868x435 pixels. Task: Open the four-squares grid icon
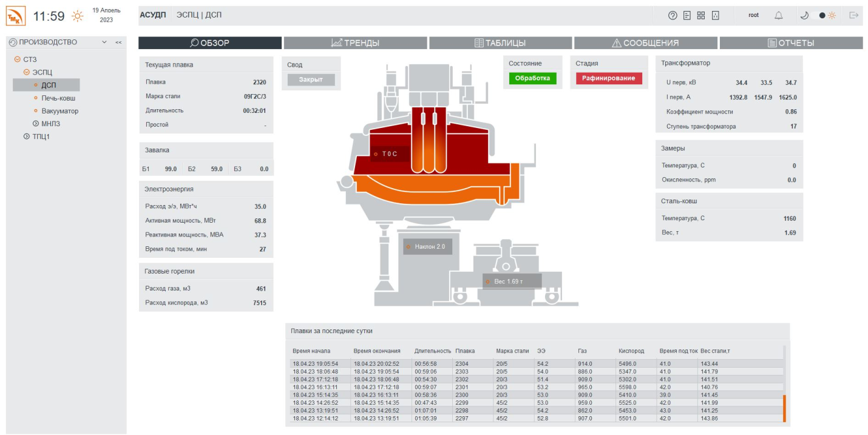[x=701, y=16]
